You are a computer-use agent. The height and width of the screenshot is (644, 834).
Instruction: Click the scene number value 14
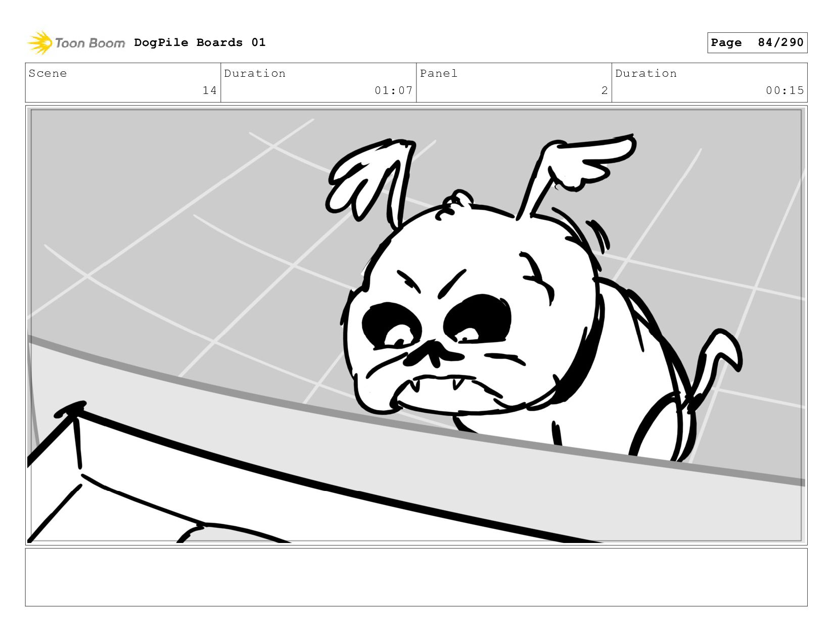(x=210, y=90)
